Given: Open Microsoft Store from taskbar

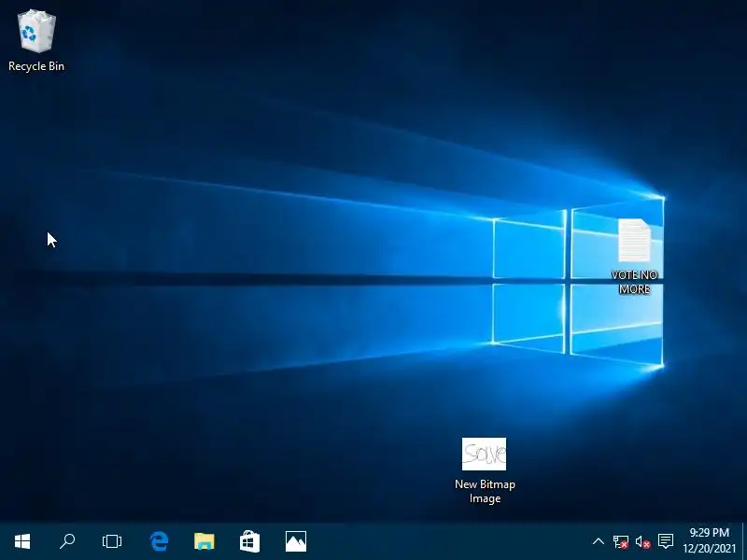Looking at the screenshot, I should click(x=249, y=541).
